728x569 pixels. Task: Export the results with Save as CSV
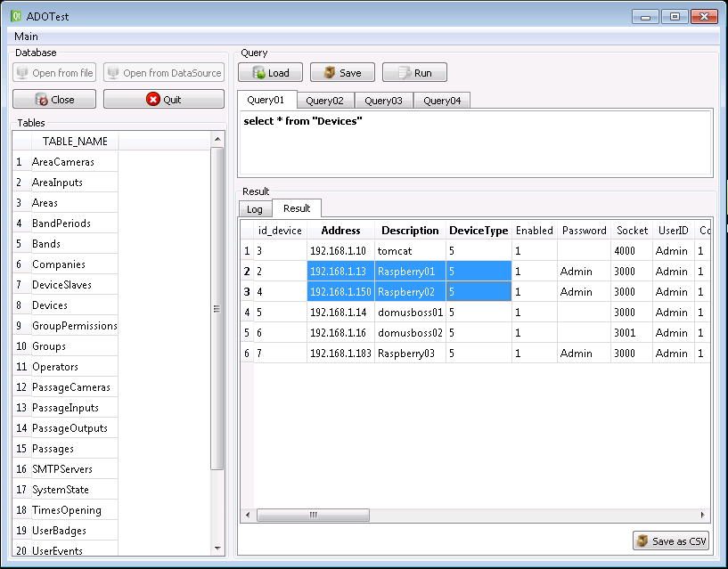click(671, 541)
